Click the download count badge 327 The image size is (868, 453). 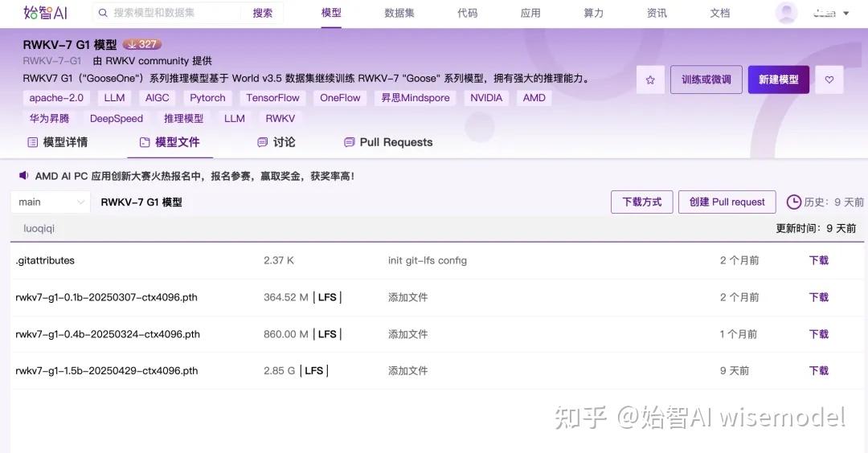(x=142, y=44)
